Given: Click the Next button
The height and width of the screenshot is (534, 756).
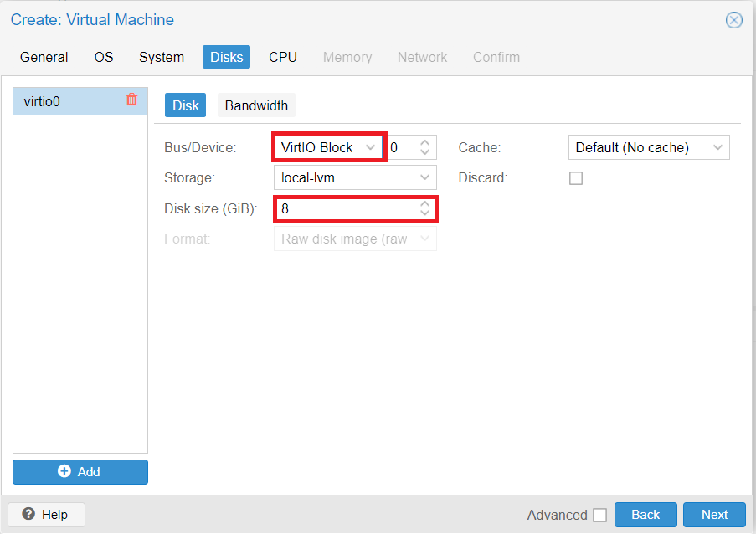Looking at the screenshot, I should (x=714, y=515).
